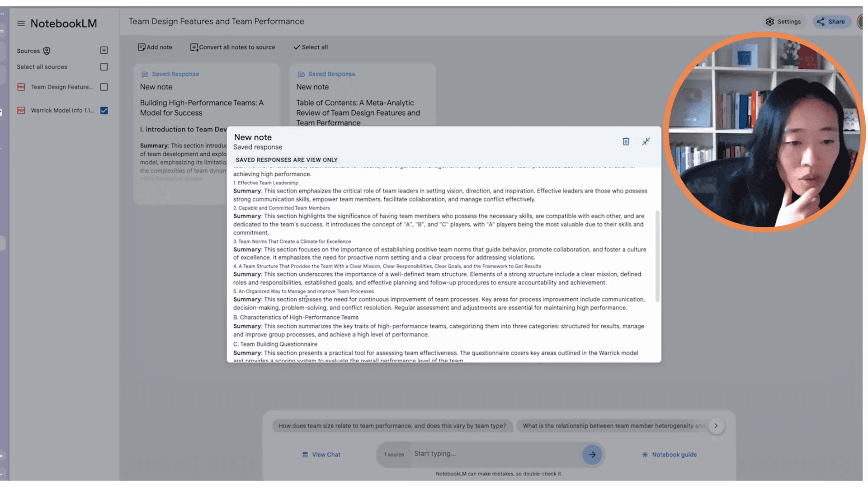The width and height of the screenshot is (868, 488).
Task: Delete the open note with the trash icon
Action: click(626, 142)
